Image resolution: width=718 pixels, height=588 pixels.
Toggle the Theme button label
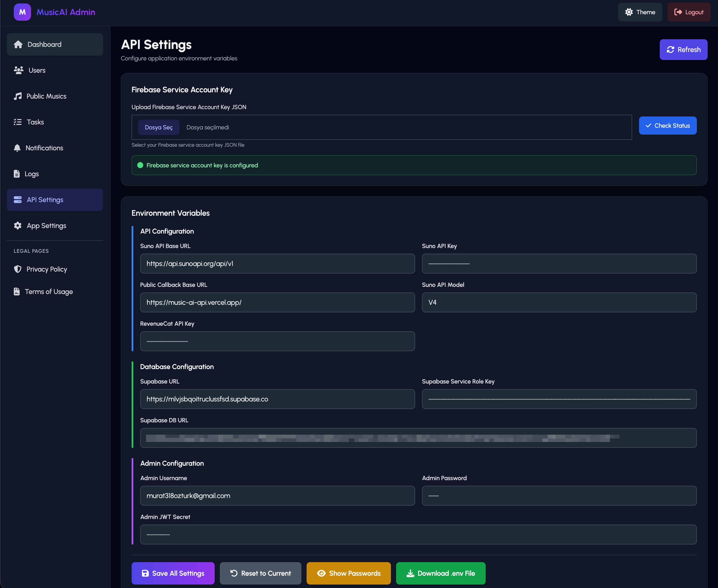pyautogui.click(x=646, y=12)
